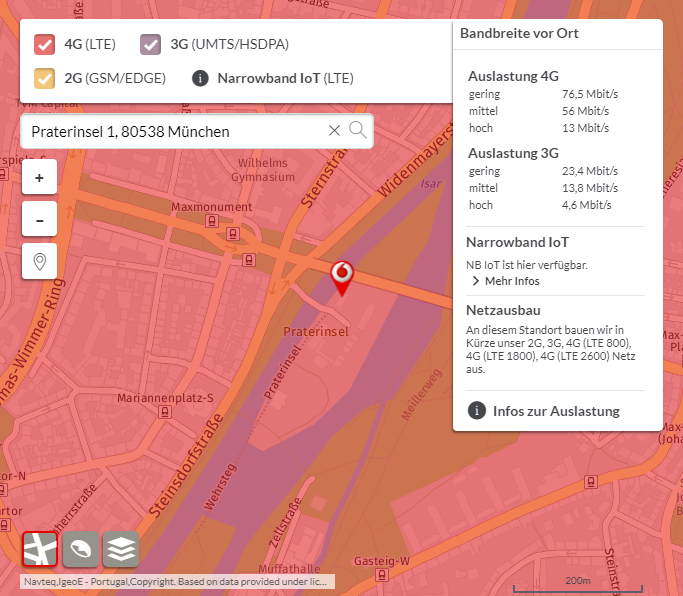The height and width of the screenshot is (596, 683).
Task: Click the magnifier search icon
Action: (357, 130)
